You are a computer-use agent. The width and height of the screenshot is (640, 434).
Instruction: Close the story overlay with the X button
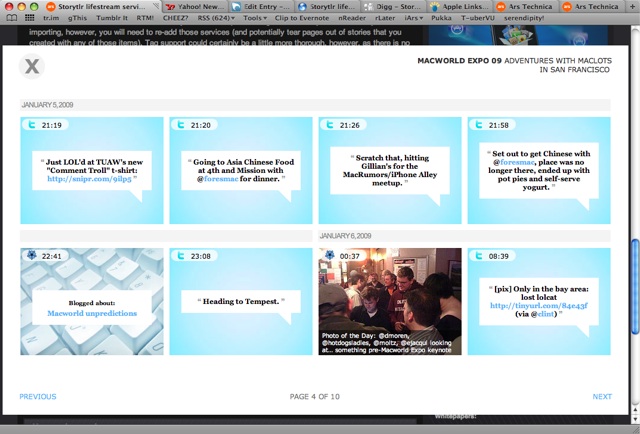[32, 66]
